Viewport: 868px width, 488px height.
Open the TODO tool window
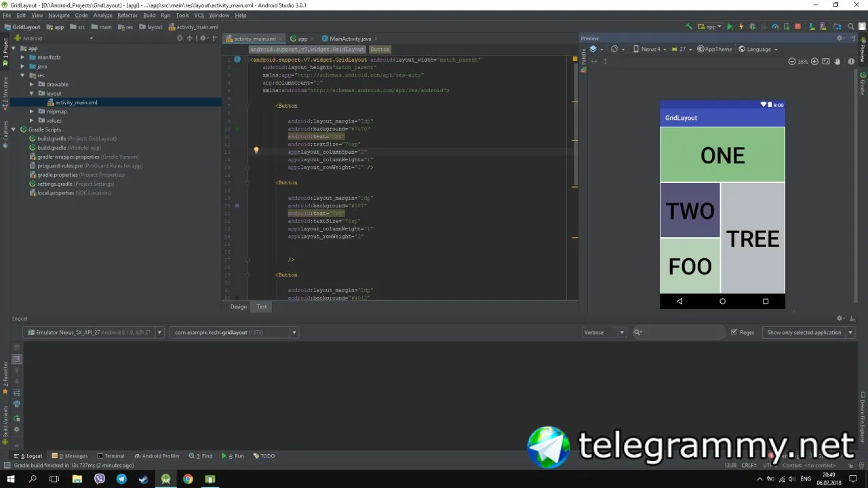264,455
